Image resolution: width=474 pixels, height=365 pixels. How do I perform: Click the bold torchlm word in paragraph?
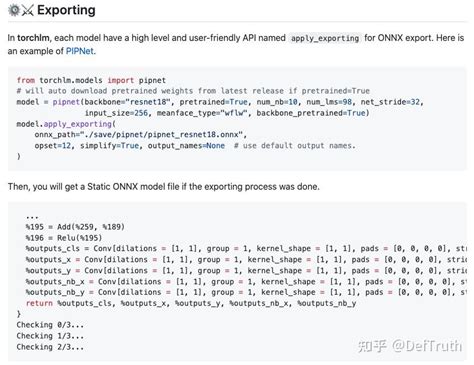coord(33,38)
